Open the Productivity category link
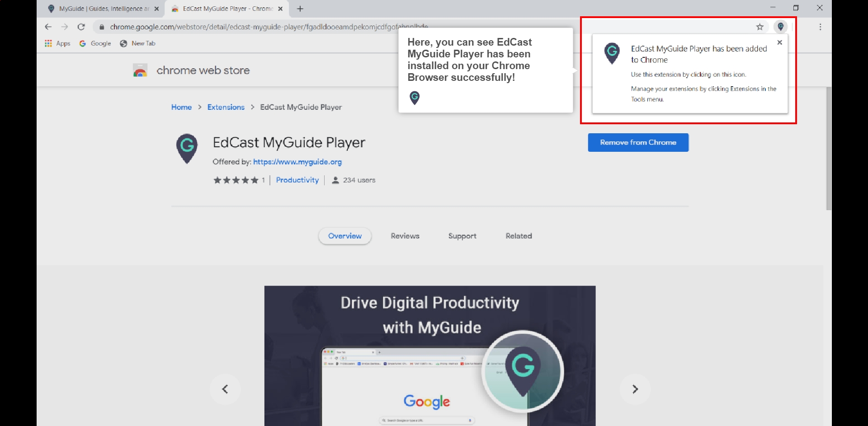This screenshot has height=426, width=868. coord(297,180)
